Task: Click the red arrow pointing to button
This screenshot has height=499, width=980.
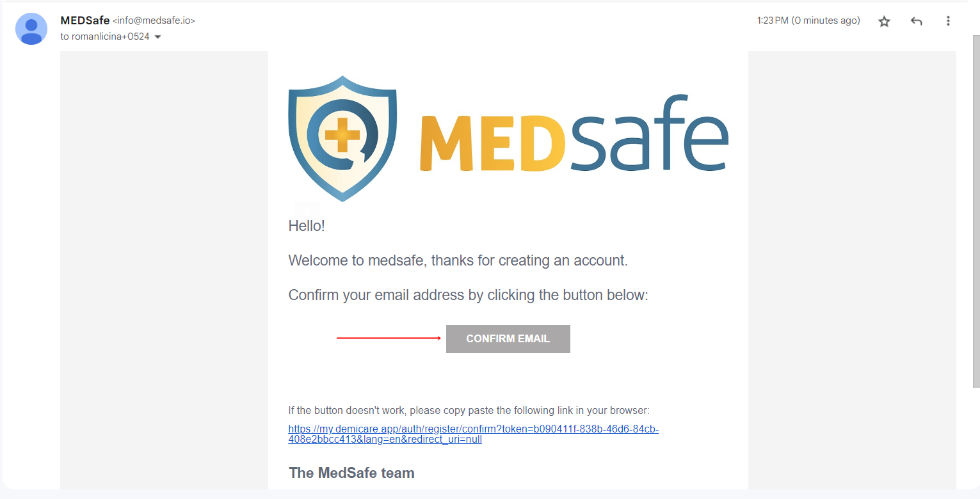Action: (x=389, y=338)
